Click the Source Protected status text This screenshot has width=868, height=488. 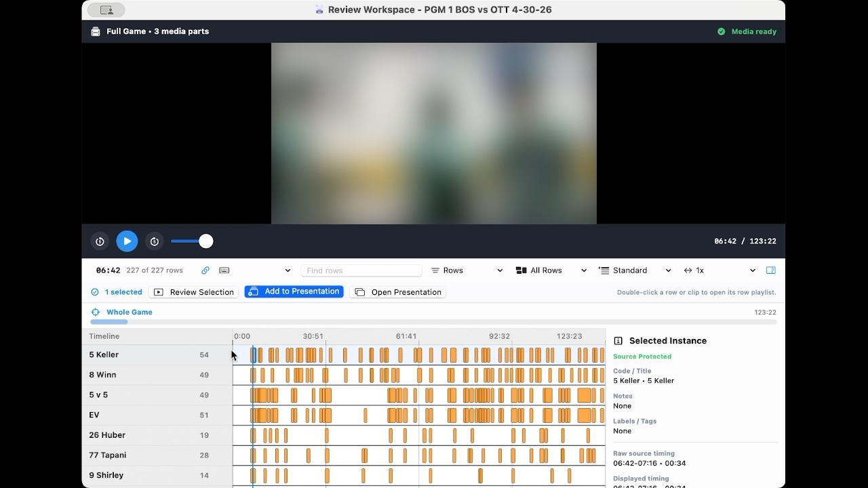pyautogui.click(x=642, y=357)
